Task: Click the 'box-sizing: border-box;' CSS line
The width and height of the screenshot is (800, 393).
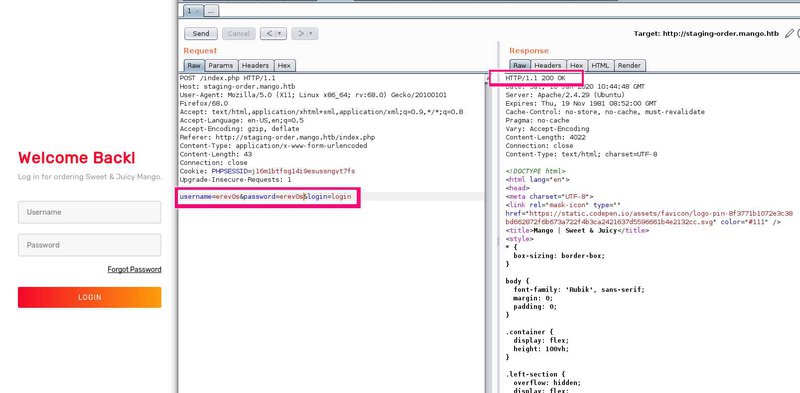Action: pos(559,256)
